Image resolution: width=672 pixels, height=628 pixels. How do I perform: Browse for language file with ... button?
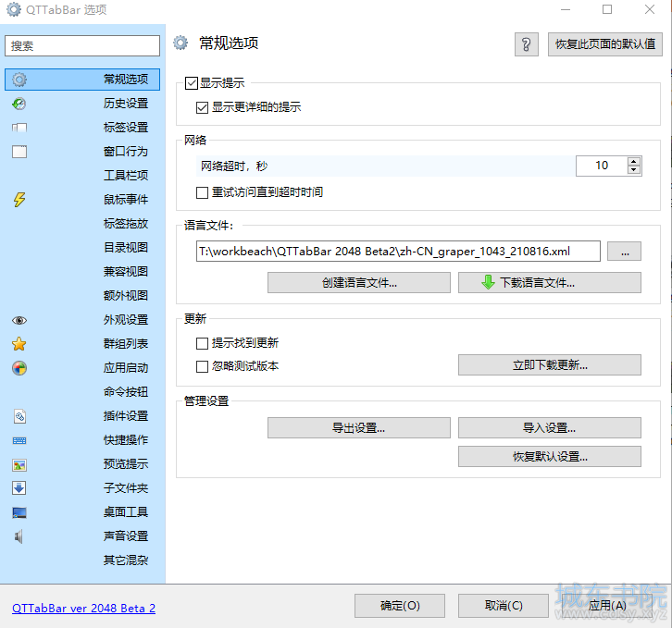(625, 251)
